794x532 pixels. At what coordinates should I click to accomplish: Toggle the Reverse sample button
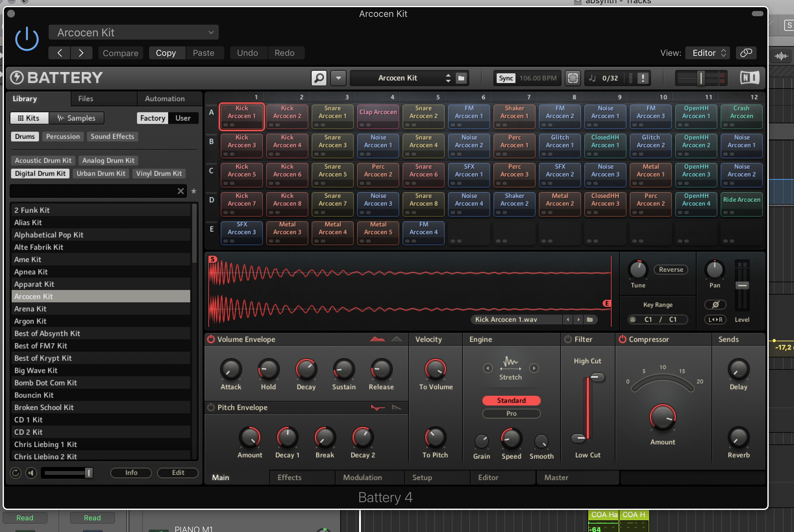click(x=670, y=270)
